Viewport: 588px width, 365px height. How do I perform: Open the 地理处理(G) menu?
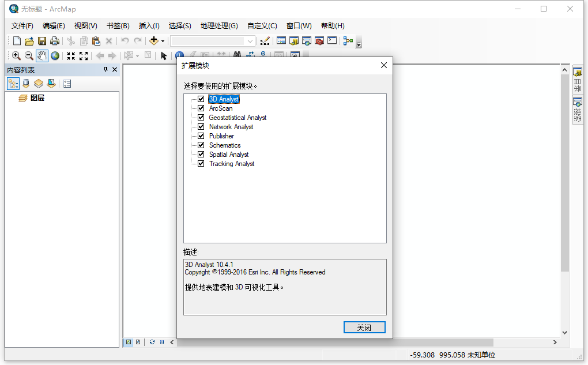(x=219, y=25)
